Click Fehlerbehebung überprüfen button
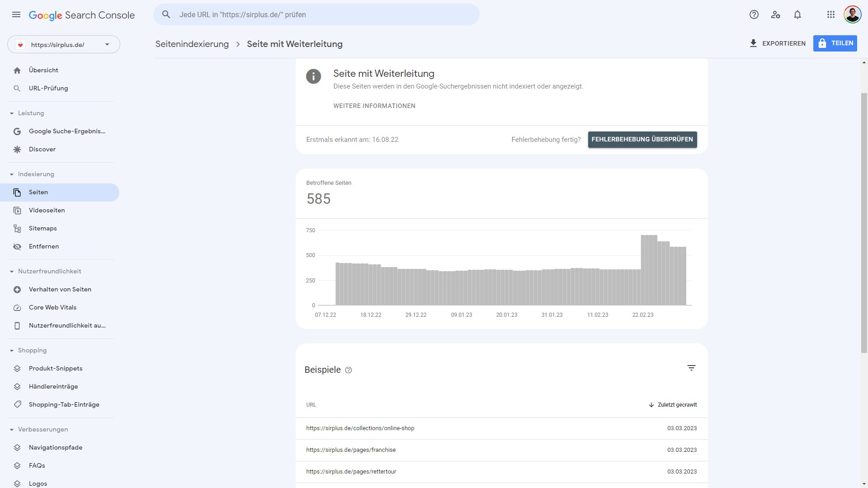868x488 pixels. (x=642, y=140)
